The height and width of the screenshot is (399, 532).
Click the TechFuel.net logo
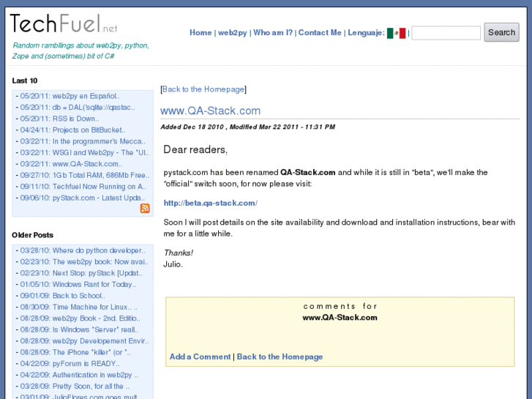point(64,23)
